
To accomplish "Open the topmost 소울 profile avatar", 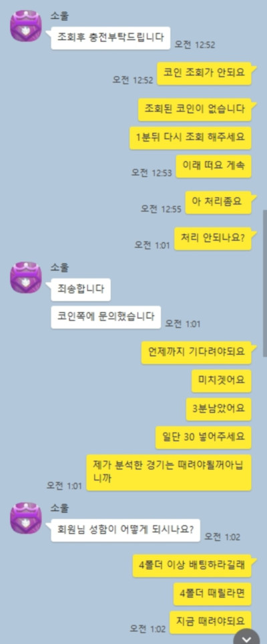I will click(25, 26).
